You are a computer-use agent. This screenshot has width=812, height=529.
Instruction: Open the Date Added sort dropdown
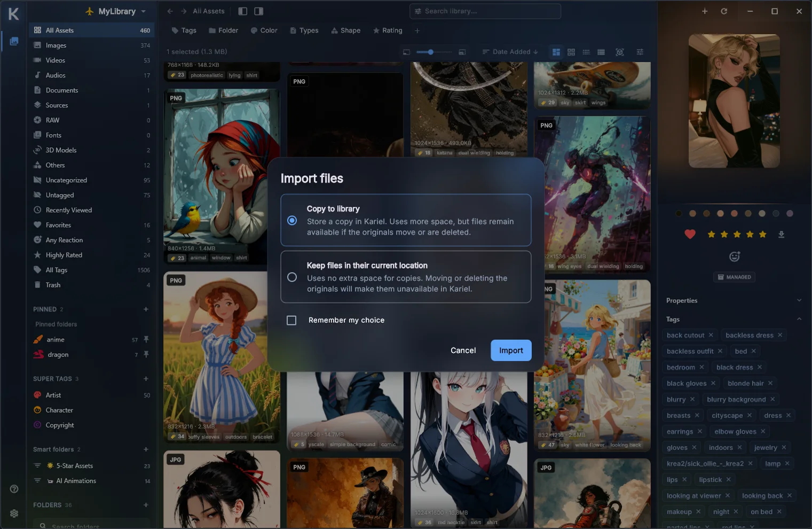point(510,52)
